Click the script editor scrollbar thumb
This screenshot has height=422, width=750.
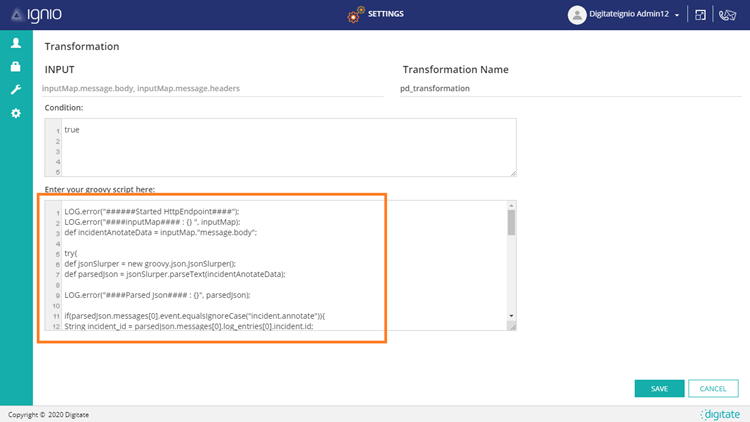511,222
